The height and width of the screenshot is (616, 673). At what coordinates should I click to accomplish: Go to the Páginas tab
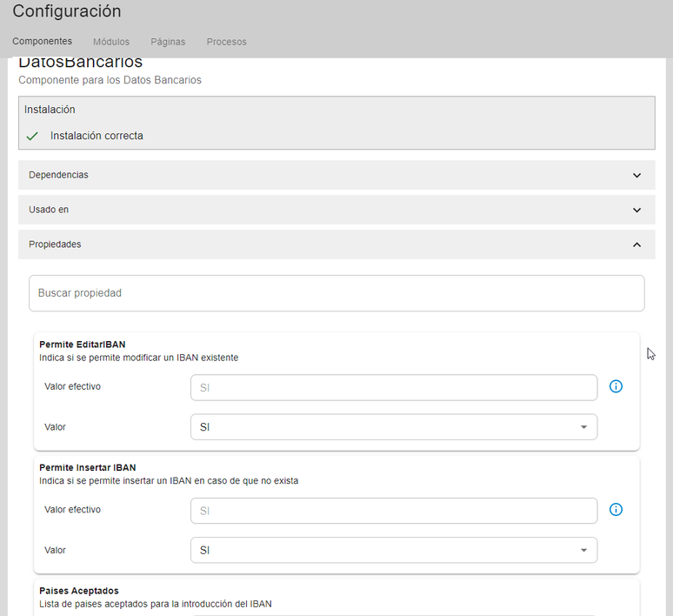pyautogui.click(x=168, y=42)
